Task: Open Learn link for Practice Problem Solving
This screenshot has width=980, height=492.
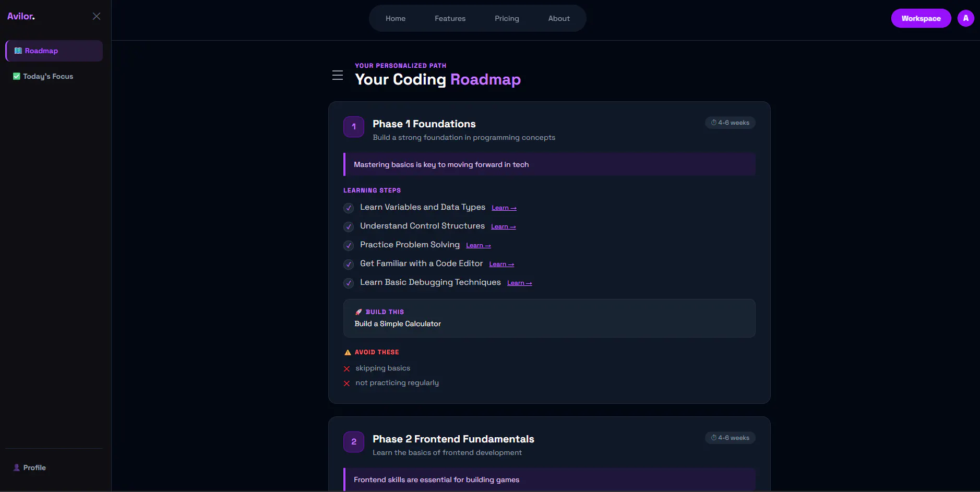Action: [x=479, y=245]
